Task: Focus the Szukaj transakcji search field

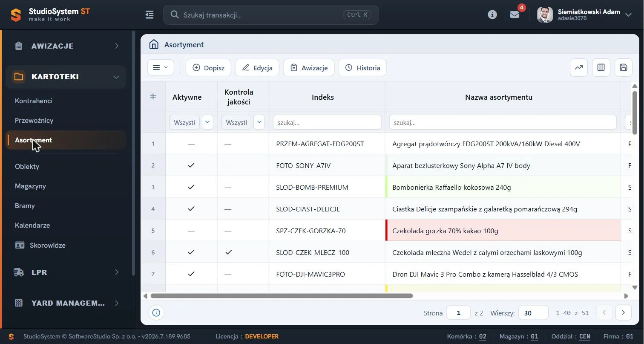Action: coord(271,15)
